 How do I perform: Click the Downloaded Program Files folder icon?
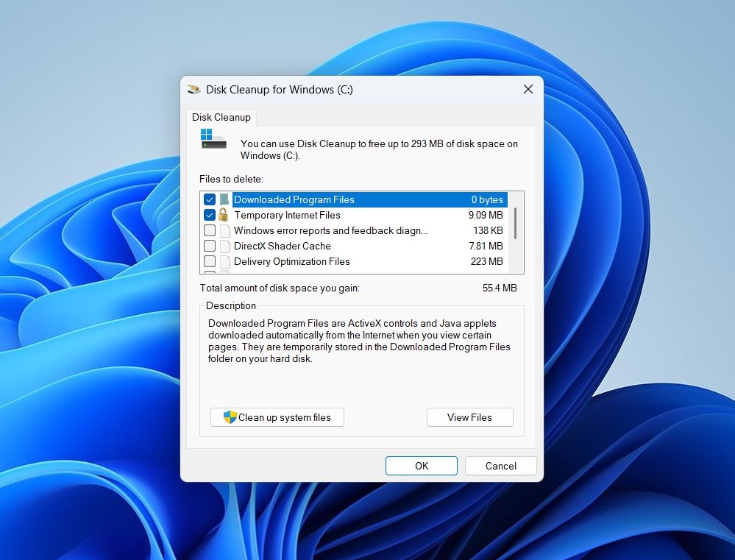point(224,200)
